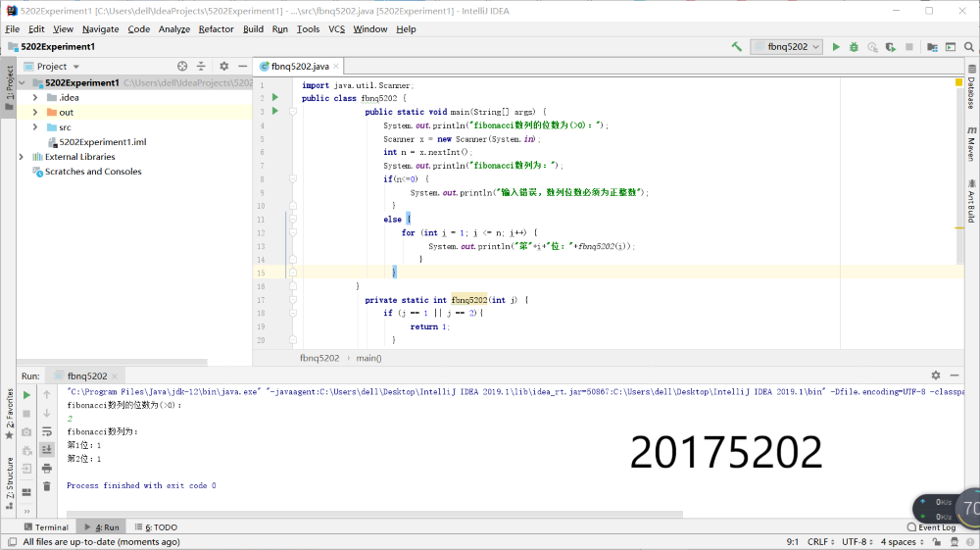
Task: Click the yellow warning mark on editor stripe
Action: point(959,228)
